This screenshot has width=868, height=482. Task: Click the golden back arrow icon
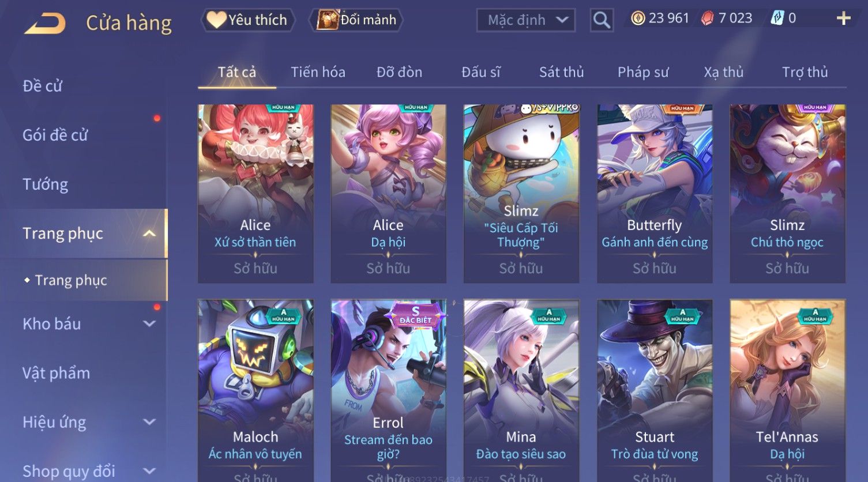click(45, 24)
